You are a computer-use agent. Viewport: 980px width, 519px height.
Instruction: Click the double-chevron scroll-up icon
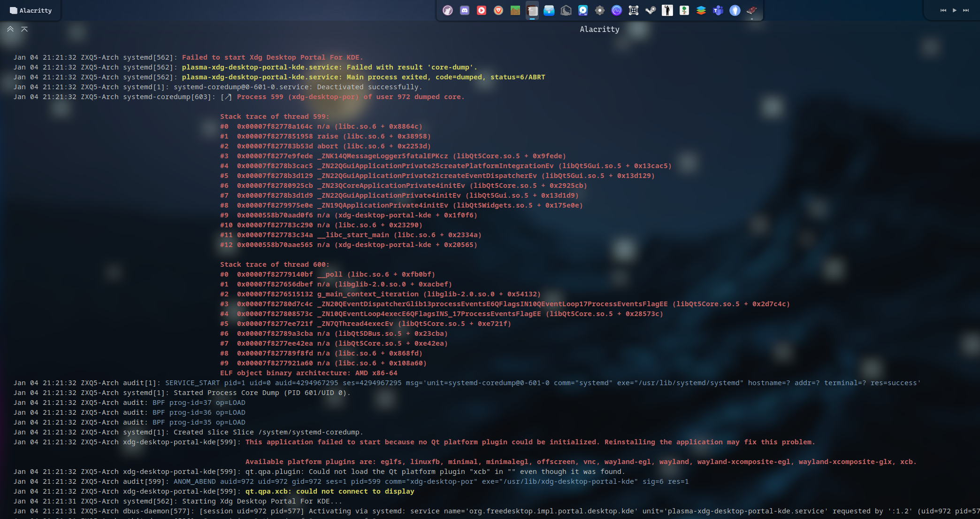point(10,29)
